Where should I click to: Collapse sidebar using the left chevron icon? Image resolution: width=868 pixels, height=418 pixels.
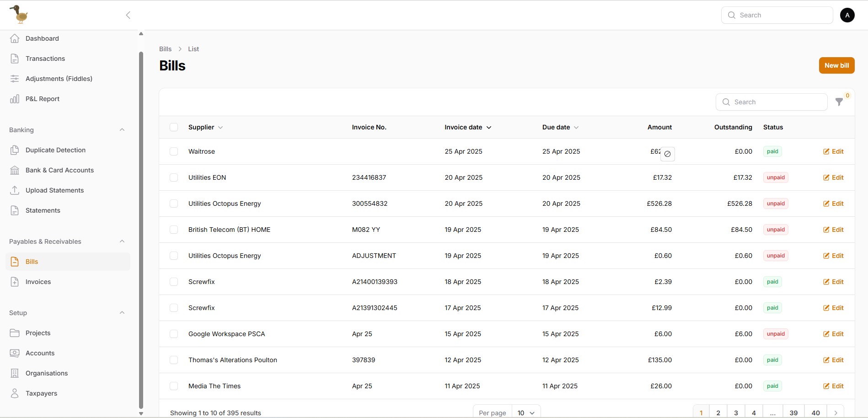pyautogui.click(x=128, y=15)
